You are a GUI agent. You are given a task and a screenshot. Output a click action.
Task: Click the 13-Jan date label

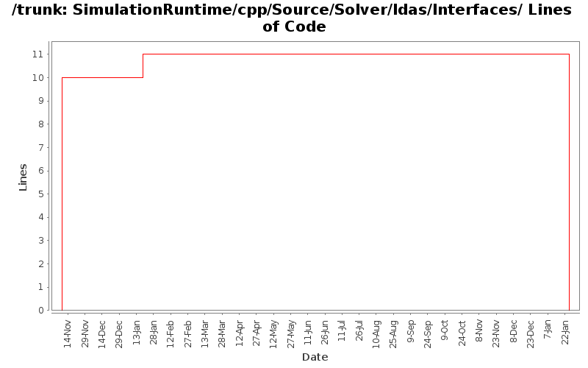tap(136, 333)
